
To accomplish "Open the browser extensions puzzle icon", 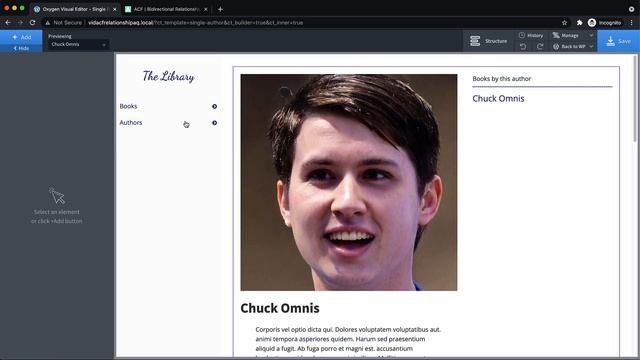I will coord(579,23).
